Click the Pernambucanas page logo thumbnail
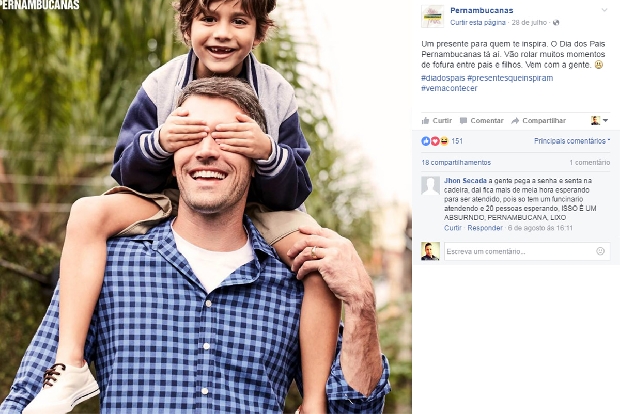 click(433, 16)
